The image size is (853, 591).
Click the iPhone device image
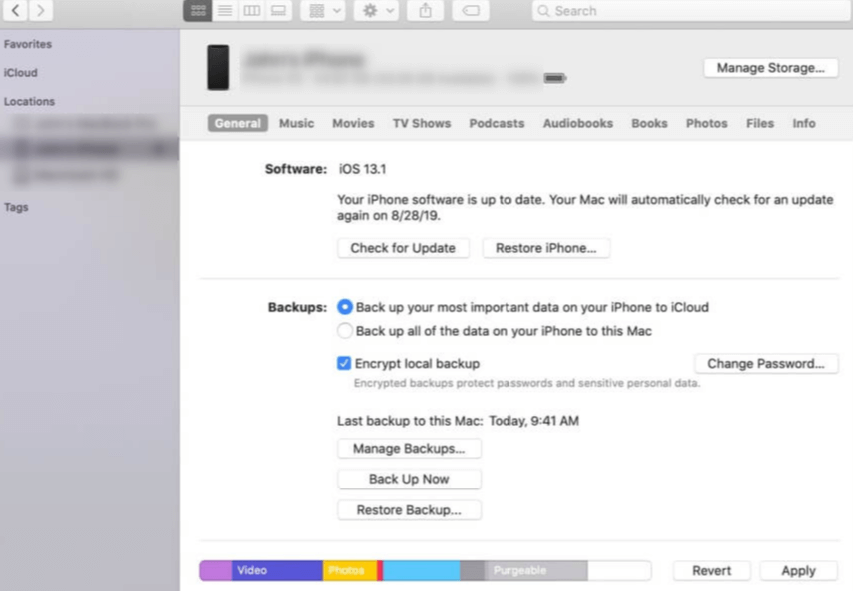(x=218, y=67)
